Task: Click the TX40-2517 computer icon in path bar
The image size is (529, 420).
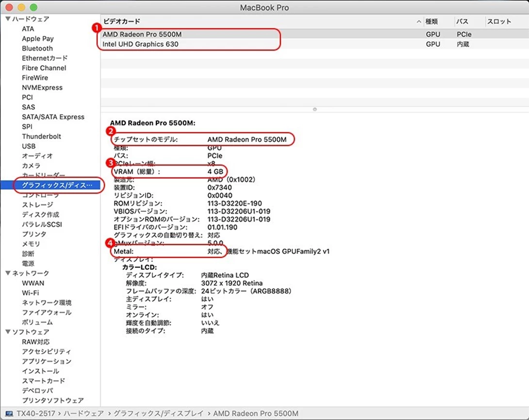Action: point(9,414)
